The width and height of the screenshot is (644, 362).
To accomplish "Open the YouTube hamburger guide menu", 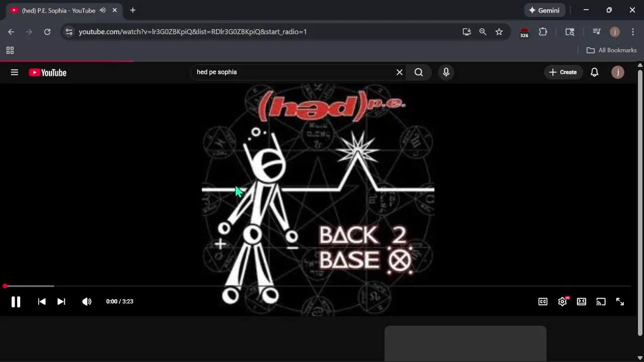I will pos(15,72).
